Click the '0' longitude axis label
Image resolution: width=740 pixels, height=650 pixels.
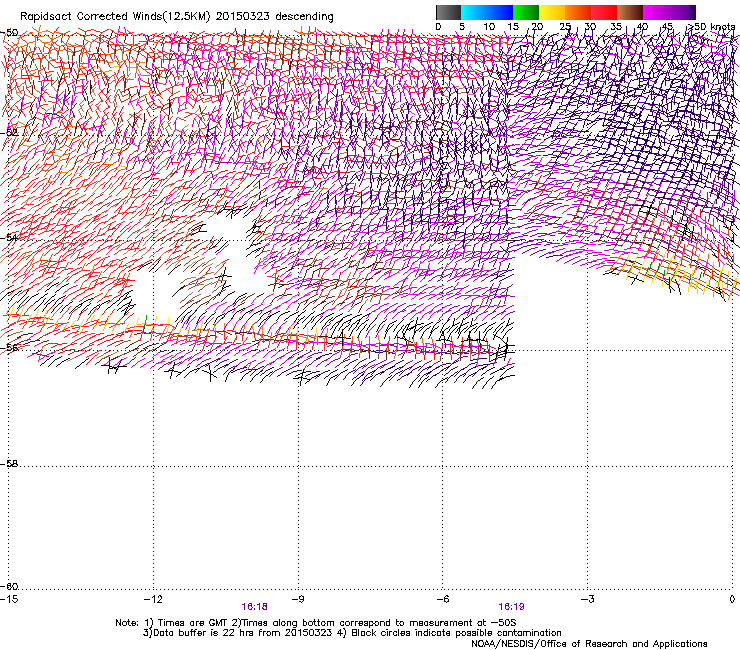732,599
